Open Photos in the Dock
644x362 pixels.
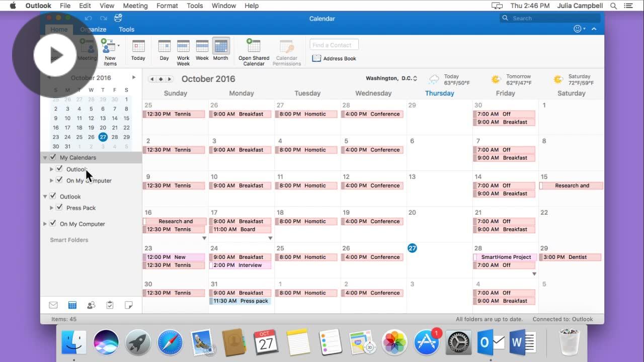394,343
